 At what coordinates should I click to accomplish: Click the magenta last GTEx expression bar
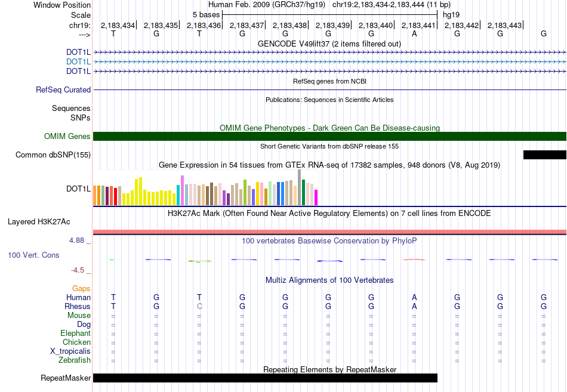[x=316, y=197]
